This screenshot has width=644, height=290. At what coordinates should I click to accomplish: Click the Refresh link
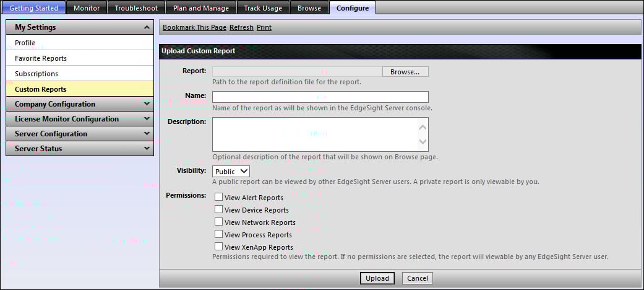[x=241, y=27]
